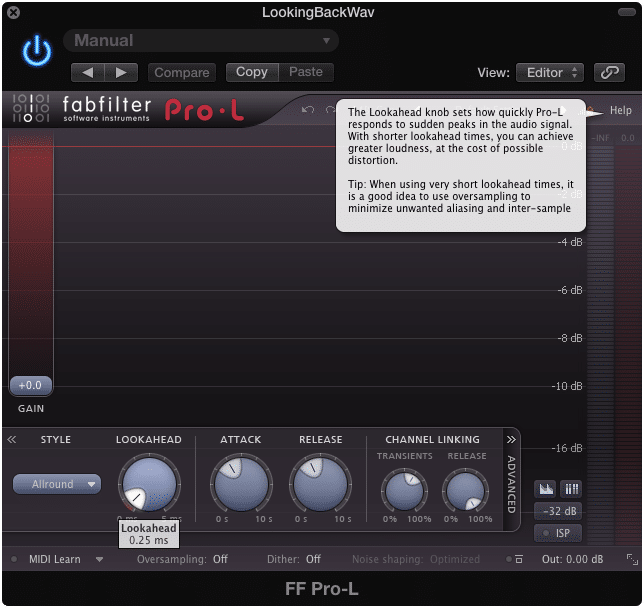644x608 pixels.
Task: Click the vertical ADVANCED label tab
Action: pos(511,484)
